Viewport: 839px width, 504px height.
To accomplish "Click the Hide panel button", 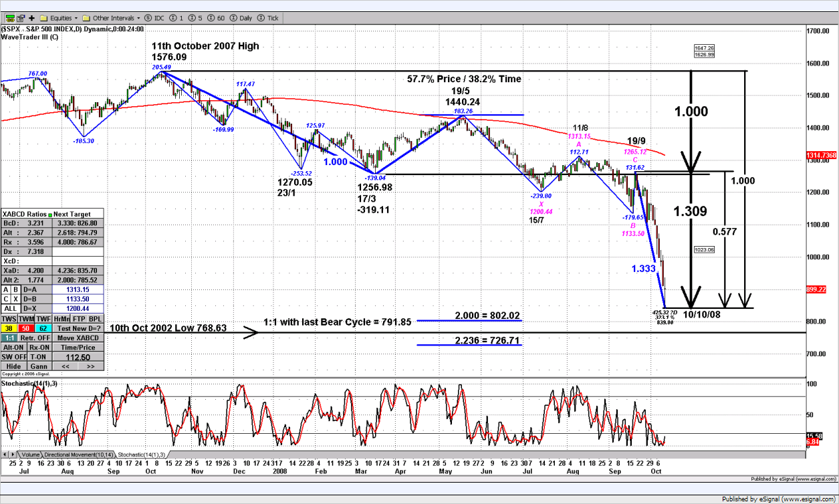I will click(13, 366).
